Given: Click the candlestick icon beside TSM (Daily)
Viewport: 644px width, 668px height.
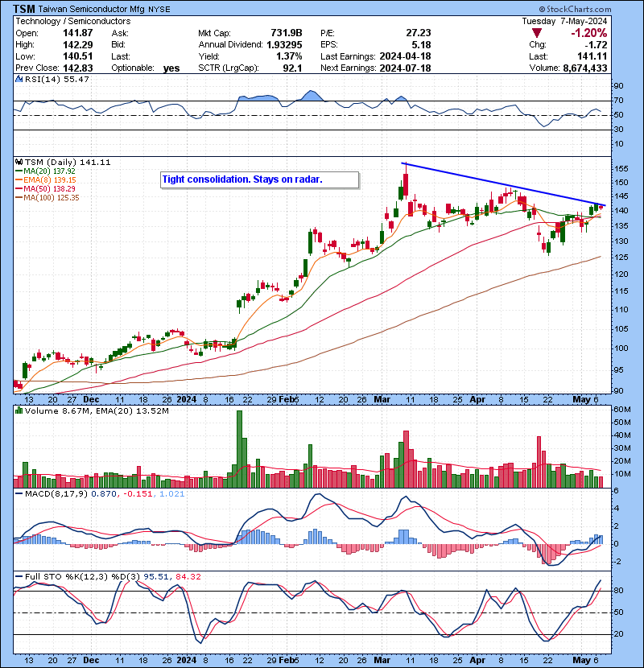Looking at the screenshot, I should [18, 162].
